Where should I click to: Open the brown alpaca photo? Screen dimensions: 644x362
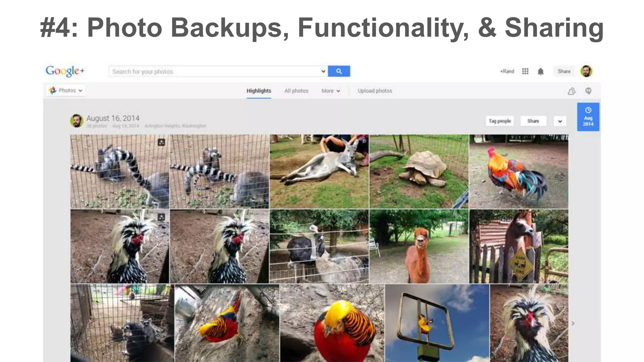pos(419,246)
